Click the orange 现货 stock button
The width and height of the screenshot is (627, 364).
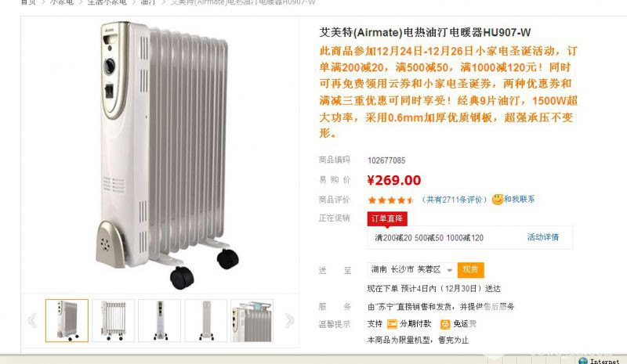click(471, 270)
